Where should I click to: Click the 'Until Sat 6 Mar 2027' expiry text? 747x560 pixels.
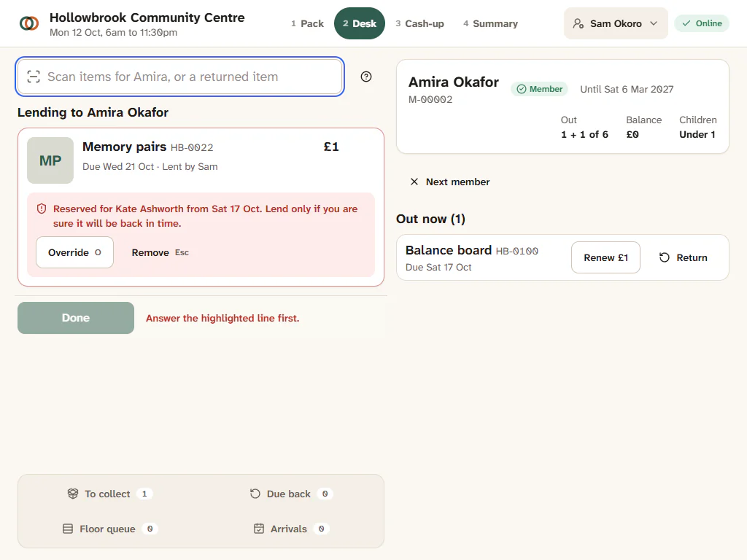tap(627, 89)
